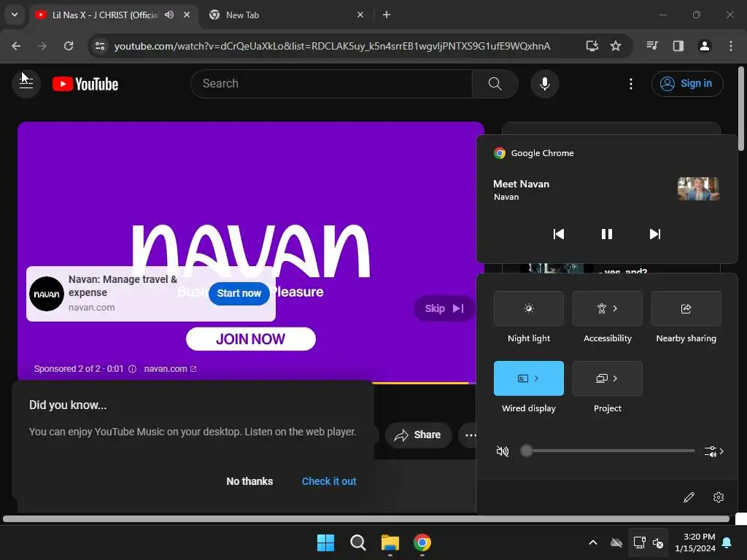This screenshot has height=560, width=747.
Task: Select a sound output device
Action: pos(713,451)
